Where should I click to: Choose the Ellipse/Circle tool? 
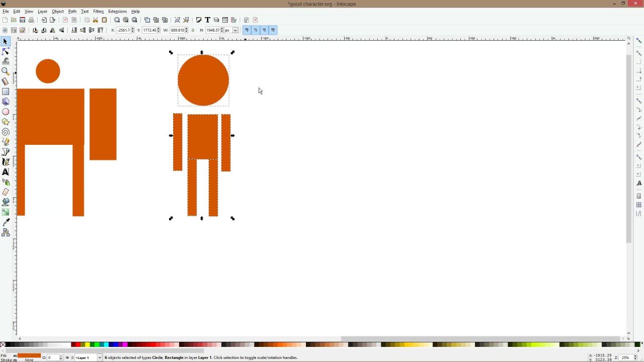[6, 112]
